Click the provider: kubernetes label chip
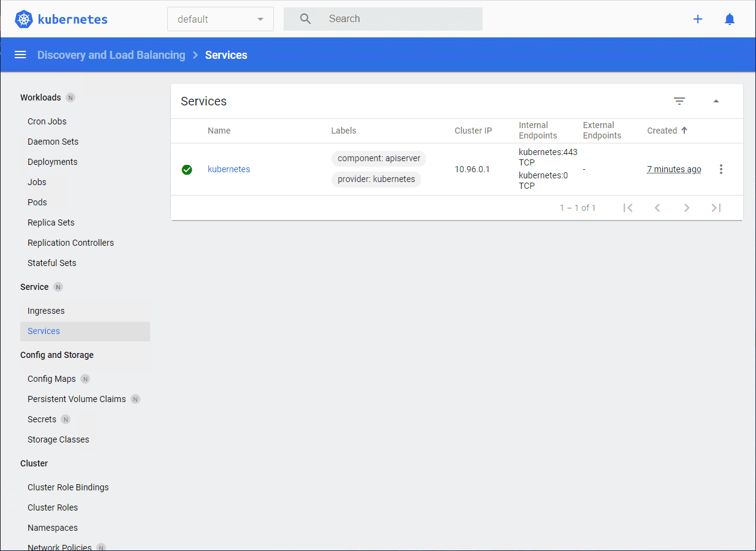Screen dimensions: 756x551 click(x=376, y=179)
